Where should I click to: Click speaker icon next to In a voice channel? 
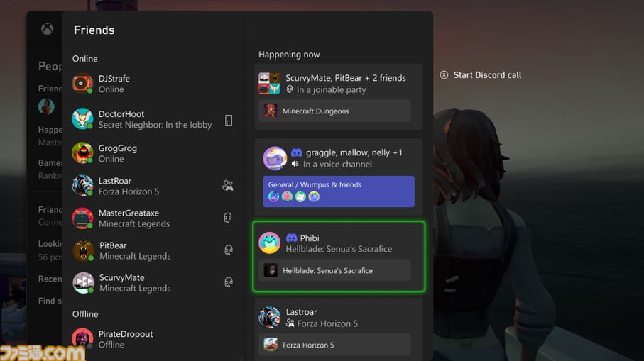pyautogui.click(x=295, y=164)
